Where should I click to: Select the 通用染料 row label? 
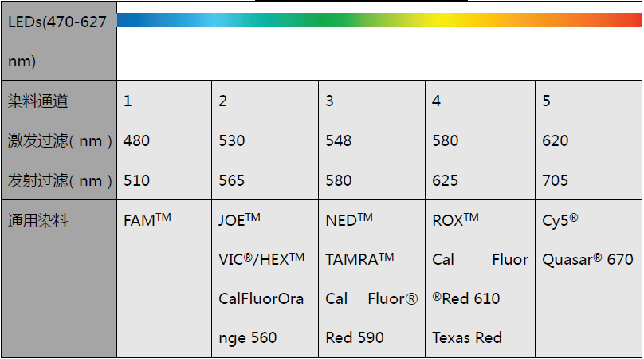(38, 220)
